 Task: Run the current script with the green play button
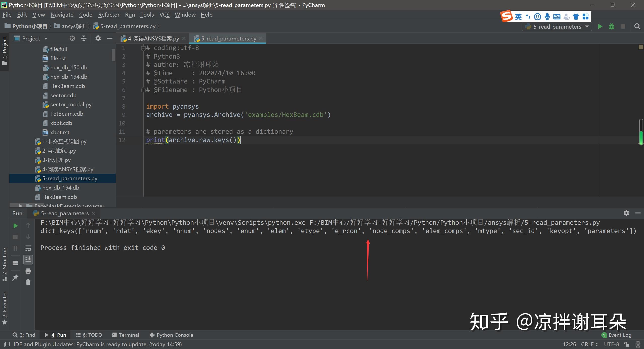(600, 26)
